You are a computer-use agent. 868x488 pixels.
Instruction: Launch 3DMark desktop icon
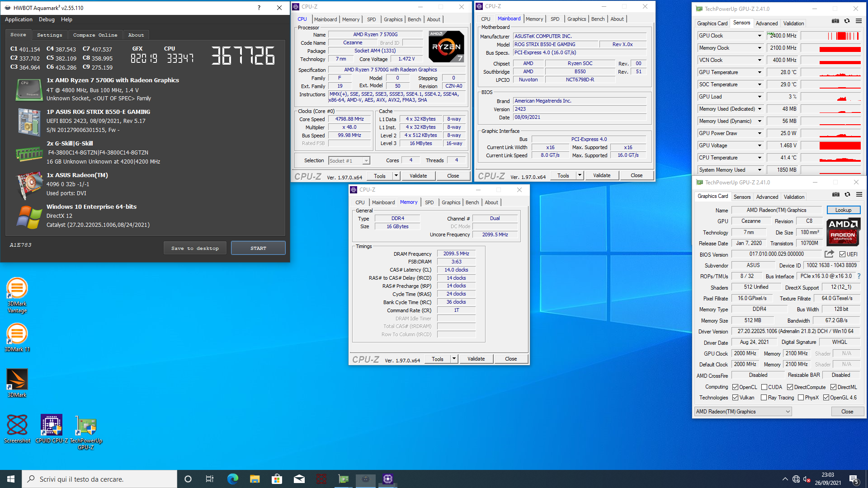(x=17, y=383)
